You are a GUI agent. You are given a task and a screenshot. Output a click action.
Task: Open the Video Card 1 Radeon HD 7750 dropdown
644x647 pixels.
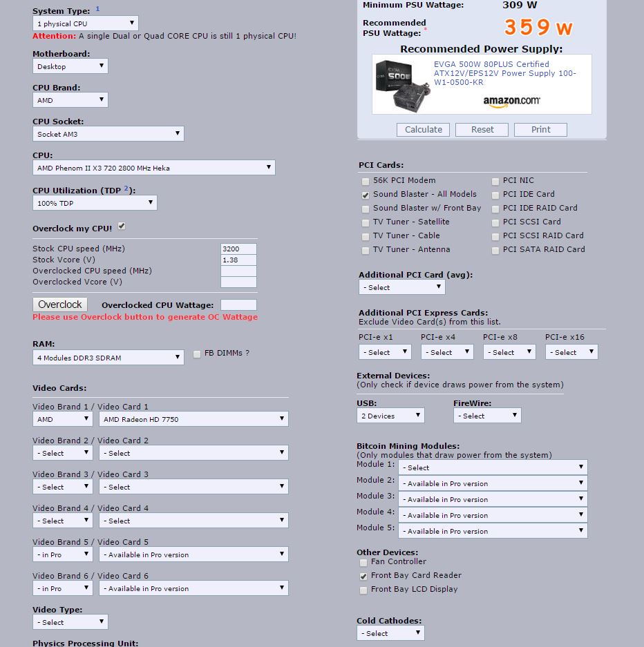tap(193, 419)
